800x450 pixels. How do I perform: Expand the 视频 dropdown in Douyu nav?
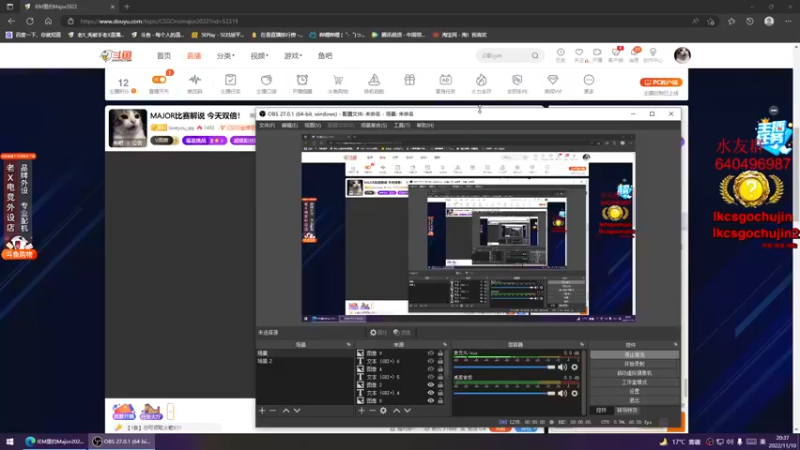click(x=259, y=56)
